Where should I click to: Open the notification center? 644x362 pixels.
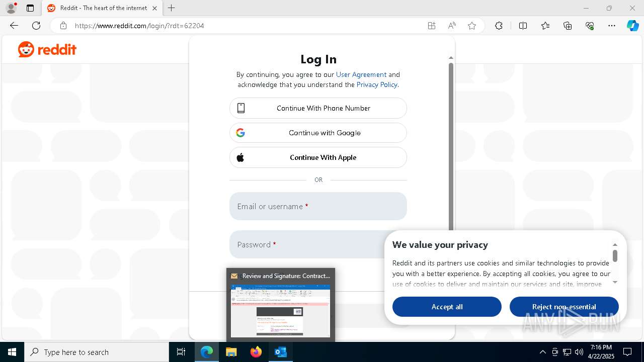coord(627,352)
